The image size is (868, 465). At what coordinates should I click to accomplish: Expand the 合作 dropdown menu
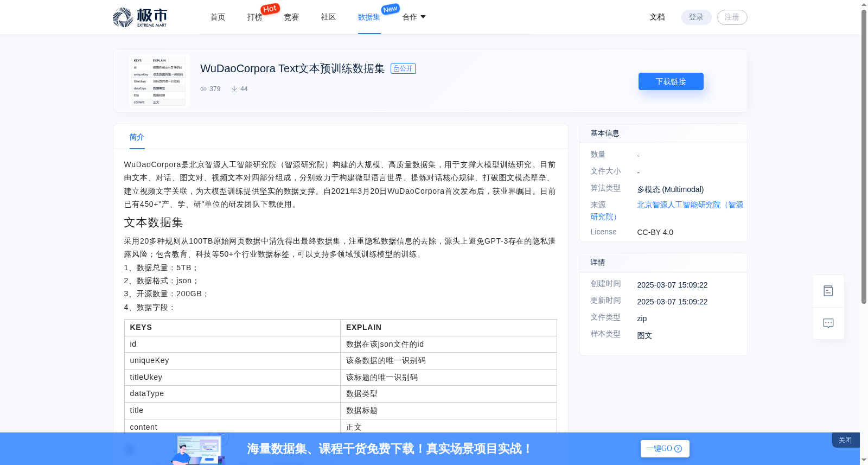pos(414,17)
